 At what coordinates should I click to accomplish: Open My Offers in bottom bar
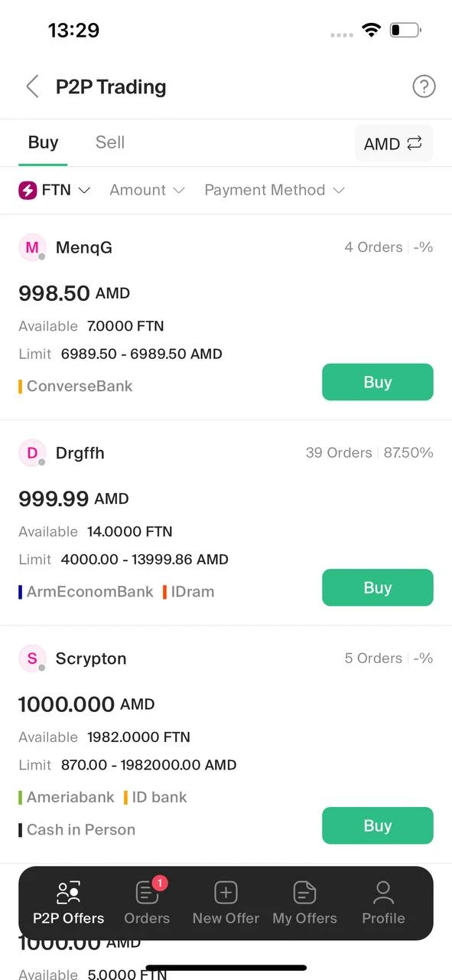(304, 903)
